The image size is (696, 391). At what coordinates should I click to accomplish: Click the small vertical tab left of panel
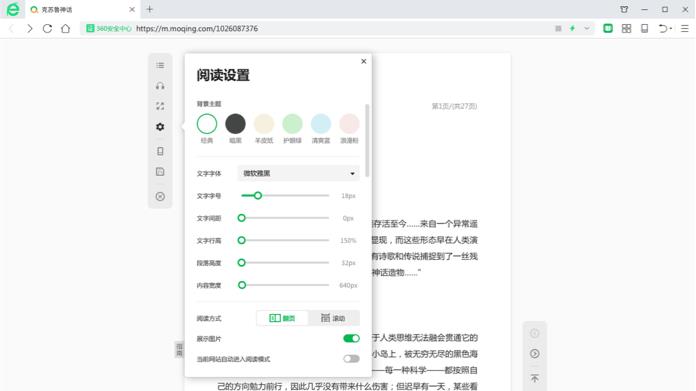click(x=179, y=349)
